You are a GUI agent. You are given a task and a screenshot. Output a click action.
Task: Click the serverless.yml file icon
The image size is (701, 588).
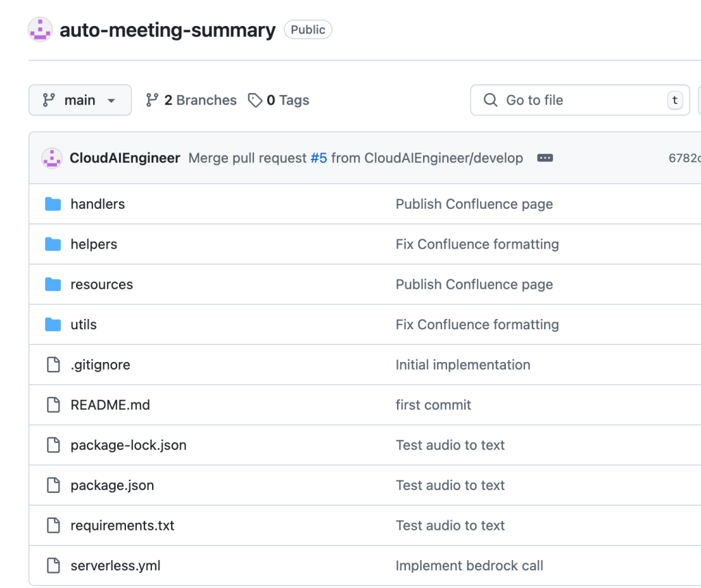tap(53, 565)
